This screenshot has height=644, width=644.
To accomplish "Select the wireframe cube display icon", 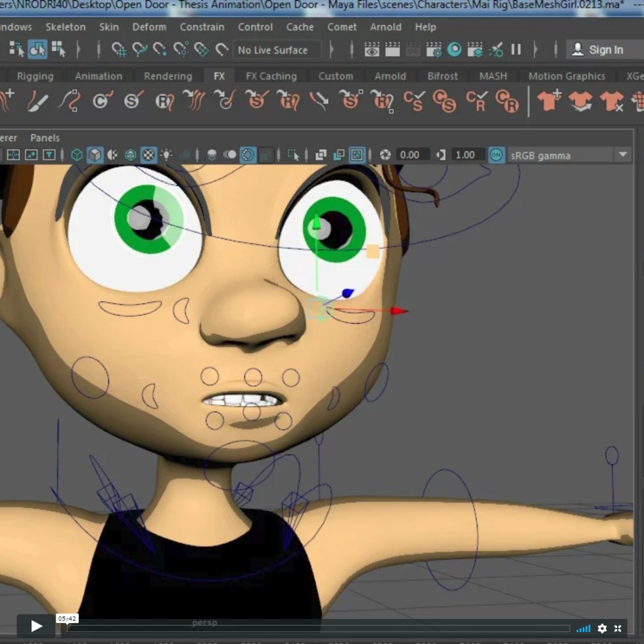I will 77,155.
